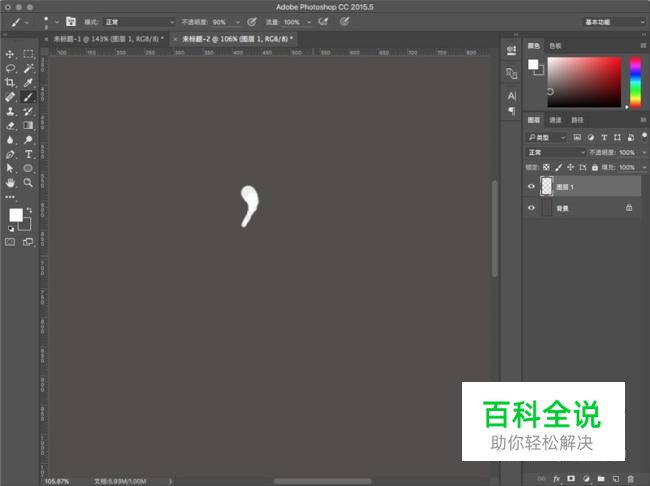
Task: Toggle lock position in Layers panel
Action: point(570,167)
